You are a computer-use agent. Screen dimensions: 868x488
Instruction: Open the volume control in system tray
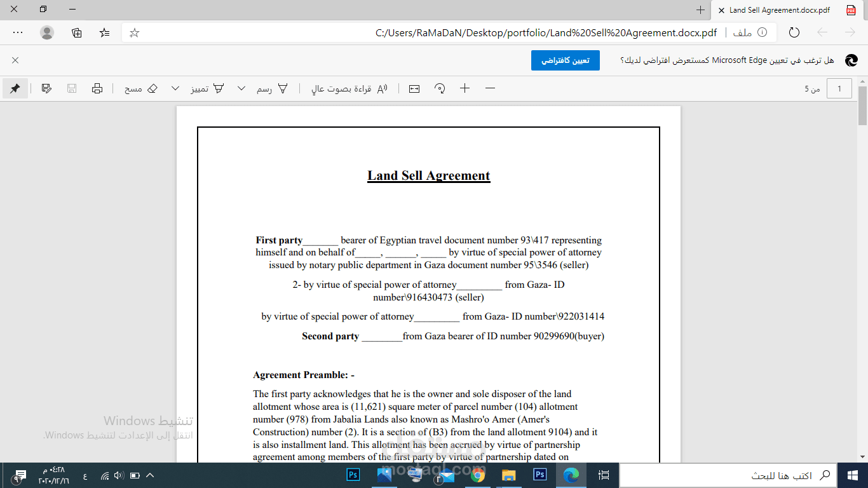[x=119, y=475]
